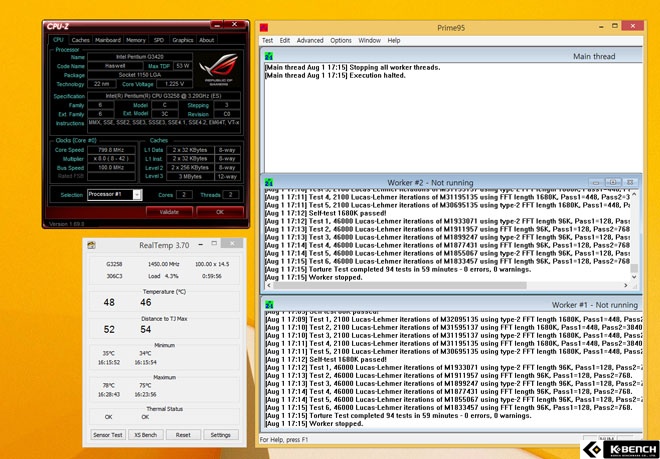Click the Multiplier value x 8.0 (8 - 42)
The width and height of the screenshot is (660, 459).
tap(112, 159)
